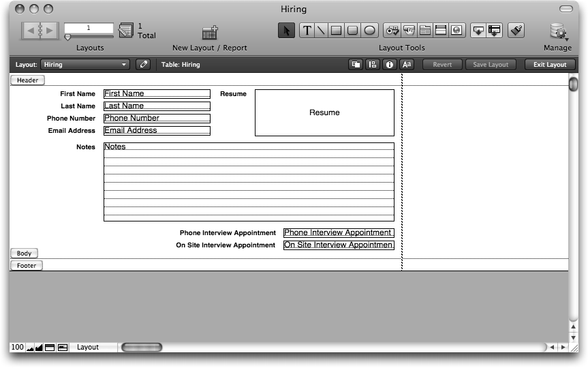Go to next layout in the book icon
The height and width of the screenshot is (368, 588).
point(50,31)
